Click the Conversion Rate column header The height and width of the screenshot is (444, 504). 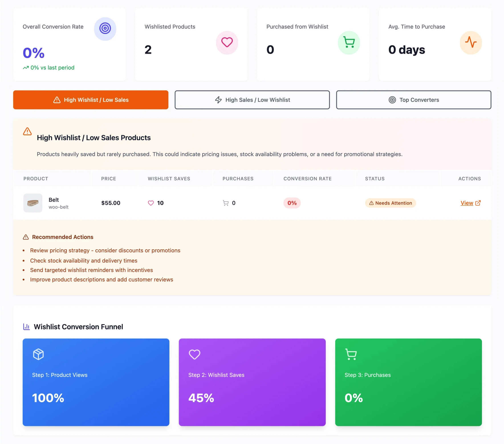pos(307,179)
